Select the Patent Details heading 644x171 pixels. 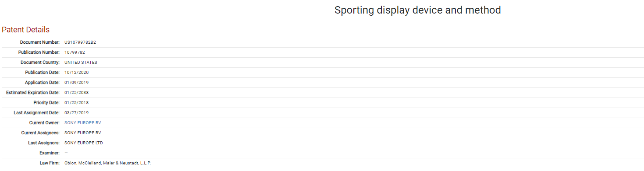tap(25, 30)
